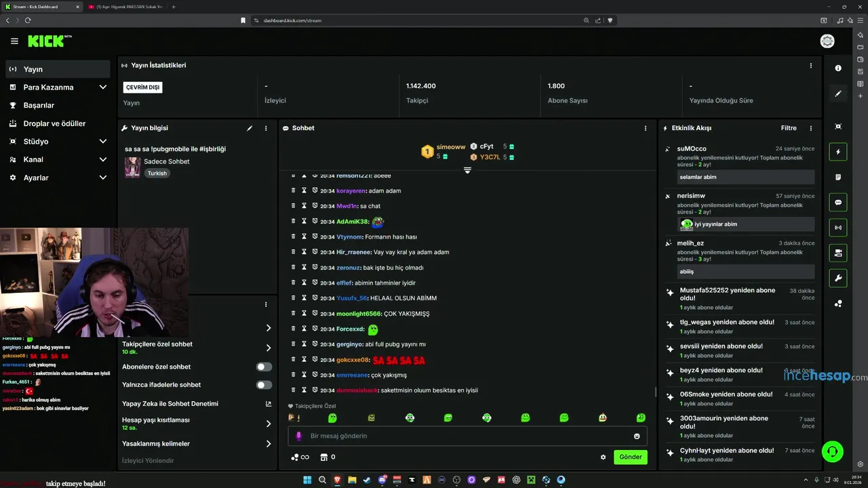Click the broadcast signal icon in right sidebar
Screen dimensions: 868x488
click(838, 228)
